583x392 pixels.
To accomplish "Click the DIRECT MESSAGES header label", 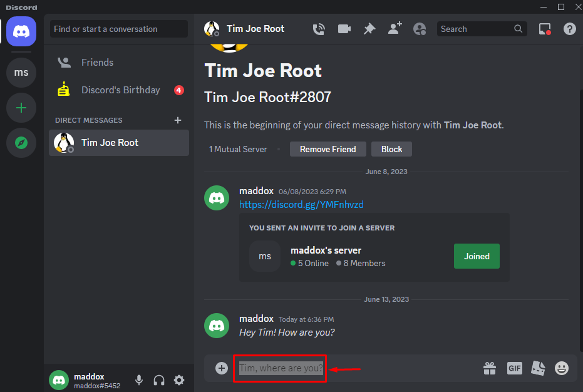I will (x=88, y=120).
